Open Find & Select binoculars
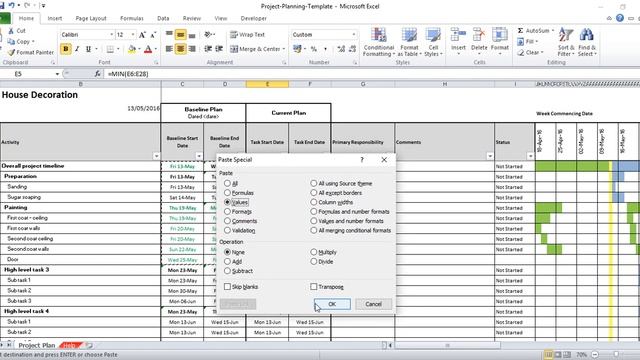This screenshot has height=360, width=640. [587, 42]
